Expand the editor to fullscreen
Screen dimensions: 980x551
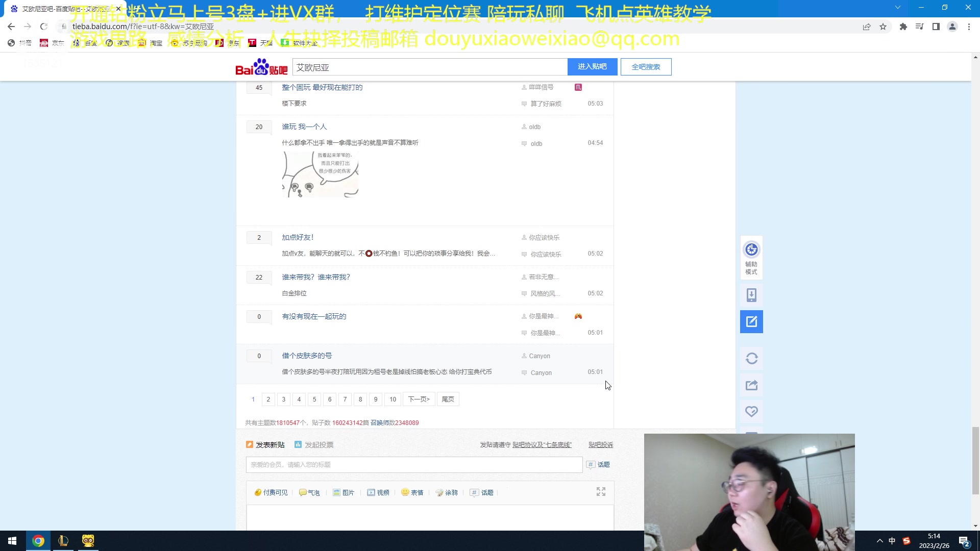(601, 491)
